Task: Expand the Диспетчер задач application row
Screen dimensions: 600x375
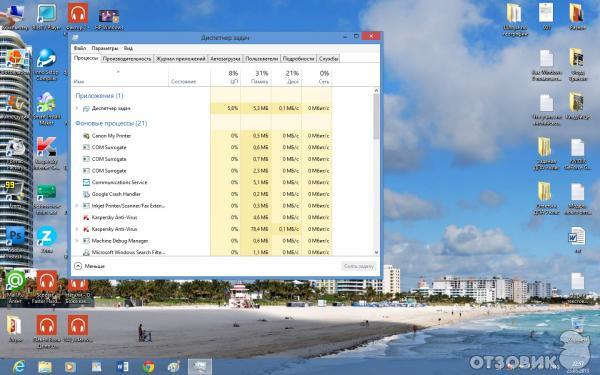Action: coord(77,108)
